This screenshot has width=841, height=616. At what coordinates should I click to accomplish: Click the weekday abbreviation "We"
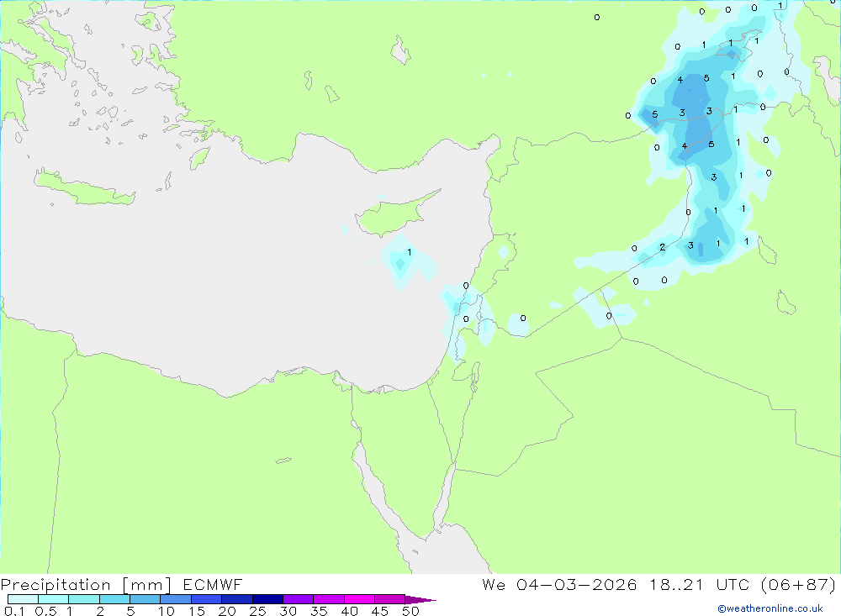[494, 584]
